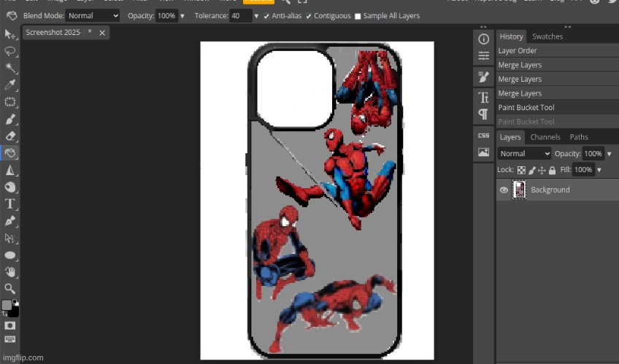
Task: Click the paint bucket icon in options bar
Action: click(x=12, y=16)
